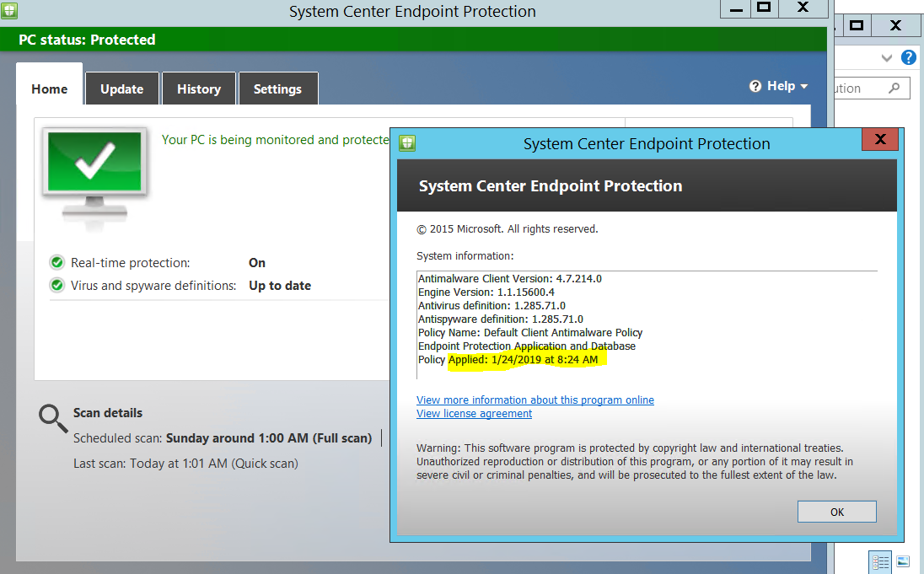Maximize the background window

point(857,25)
